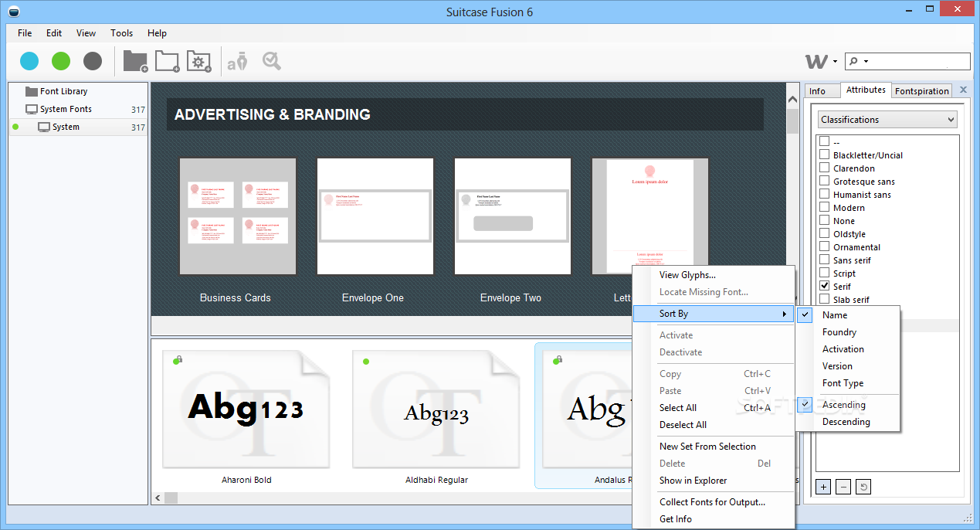Click the green dot beside System row
Viewport: 980px width, 530px height.
pos(15,127)
